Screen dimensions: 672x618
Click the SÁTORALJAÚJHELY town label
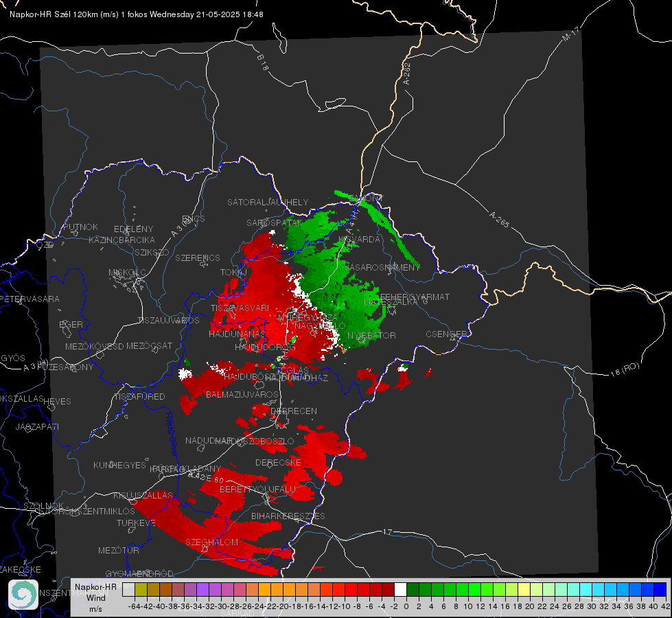point(268,202)
